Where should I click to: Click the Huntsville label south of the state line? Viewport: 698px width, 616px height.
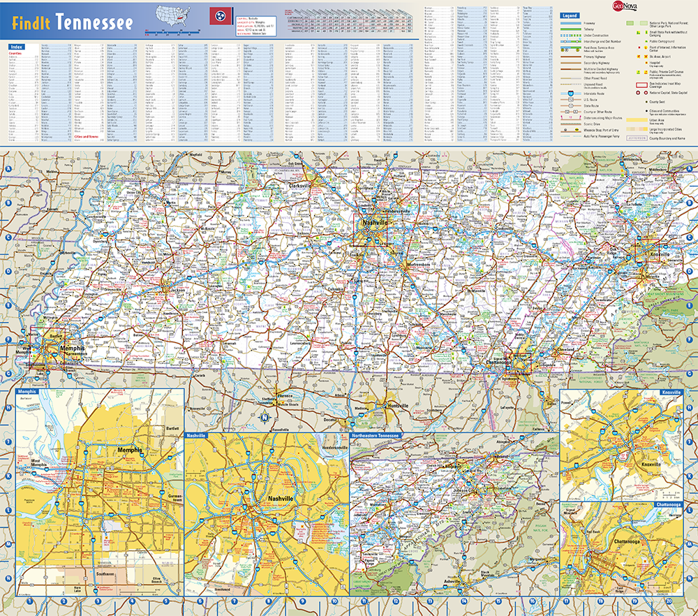pos(398,406)
